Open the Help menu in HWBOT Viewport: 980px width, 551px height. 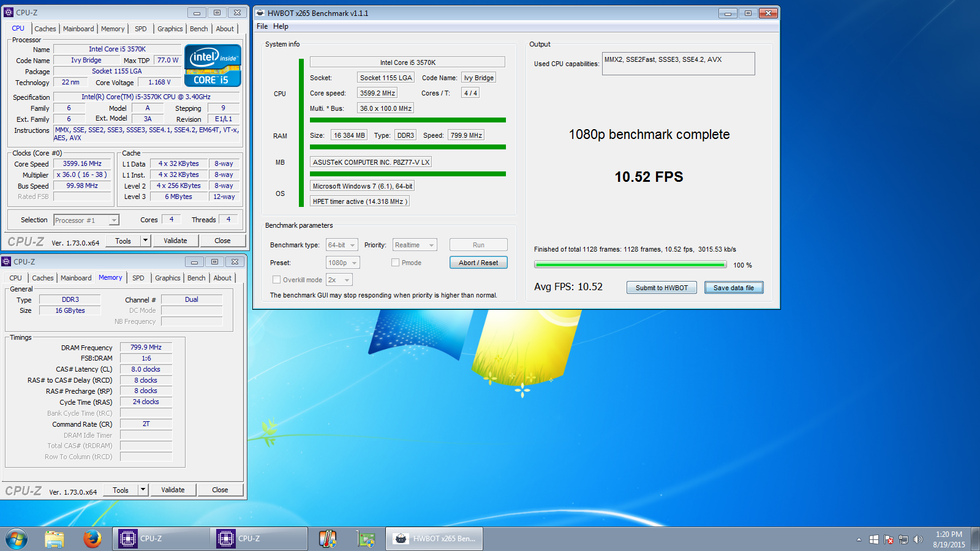coord(281,26)
